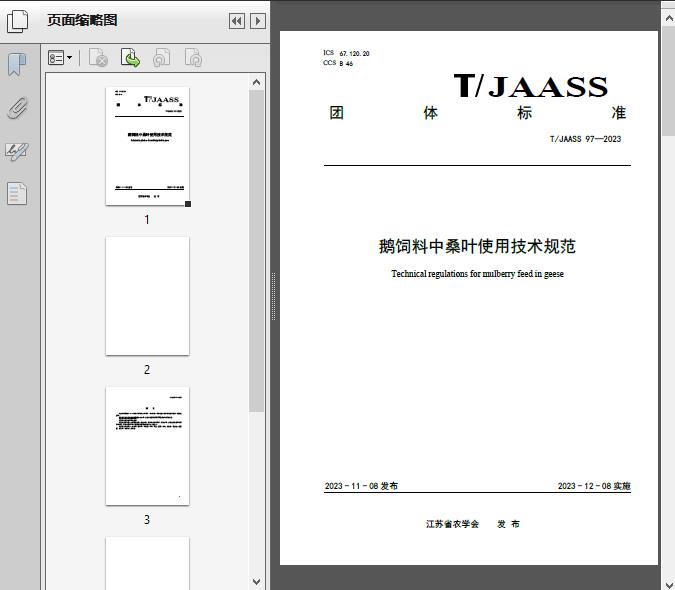The width and height of the screenshot is (675, 590).
Task: Click the English subtitle Technical regulations text
Action: tap(477, 274)
